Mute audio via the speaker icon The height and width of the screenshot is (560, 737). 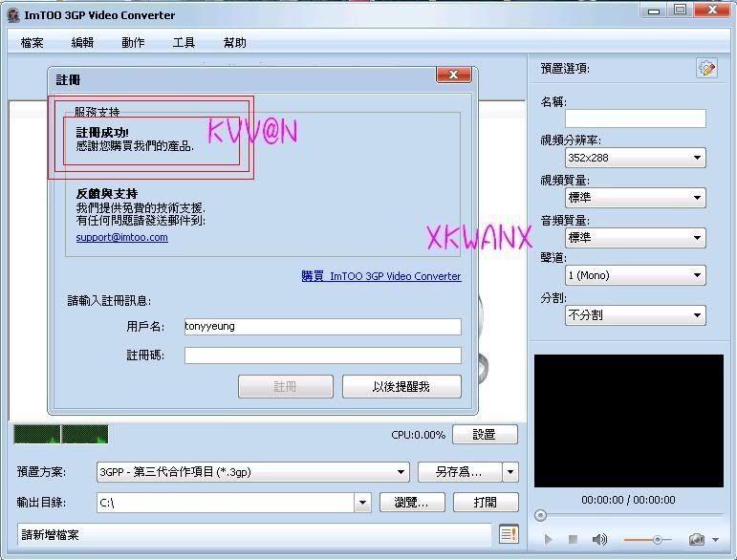[x=599, y=539]
